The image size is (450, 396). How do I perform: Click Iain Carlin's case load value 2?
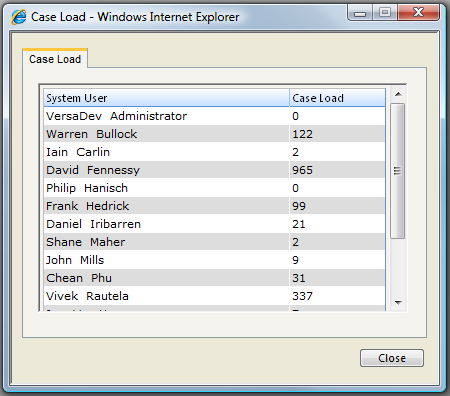point(296,152)
